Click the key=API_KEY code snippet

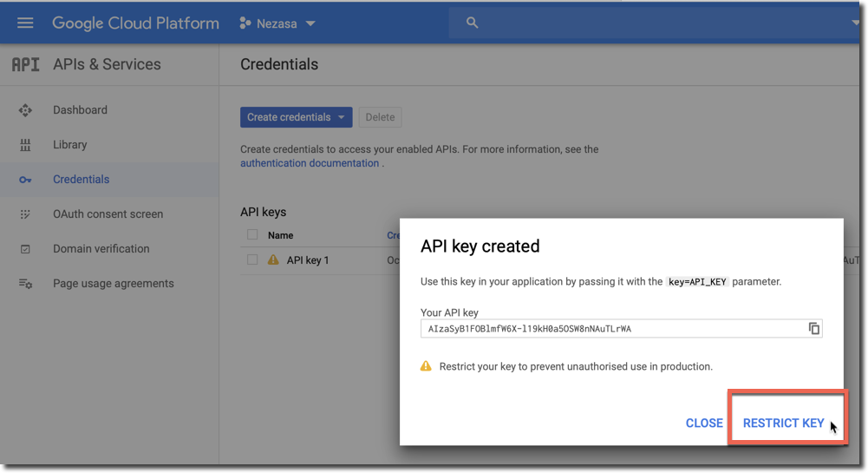(x=697, y=282)
